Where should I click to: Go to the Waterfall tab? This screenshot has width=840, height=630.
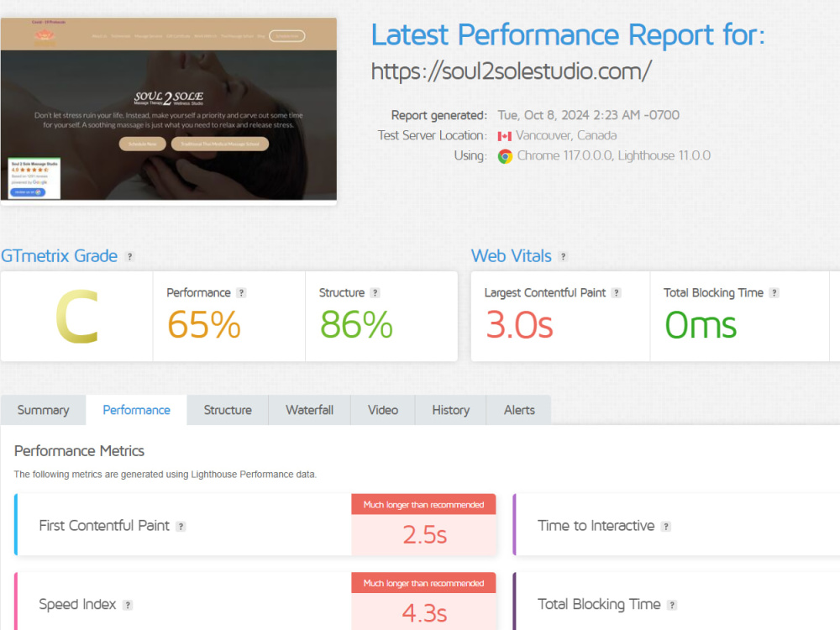point(310,410)
